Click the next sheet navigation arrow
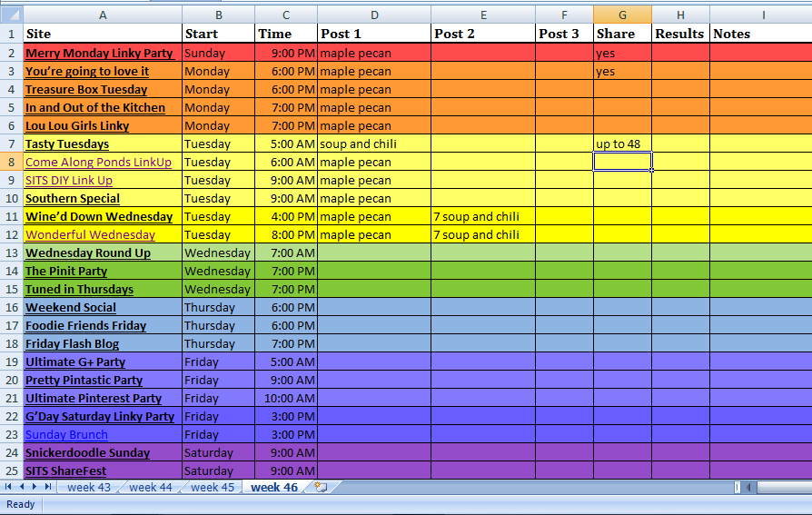Image resolution: width=812 pixels, height=515 pixels. 35,487
